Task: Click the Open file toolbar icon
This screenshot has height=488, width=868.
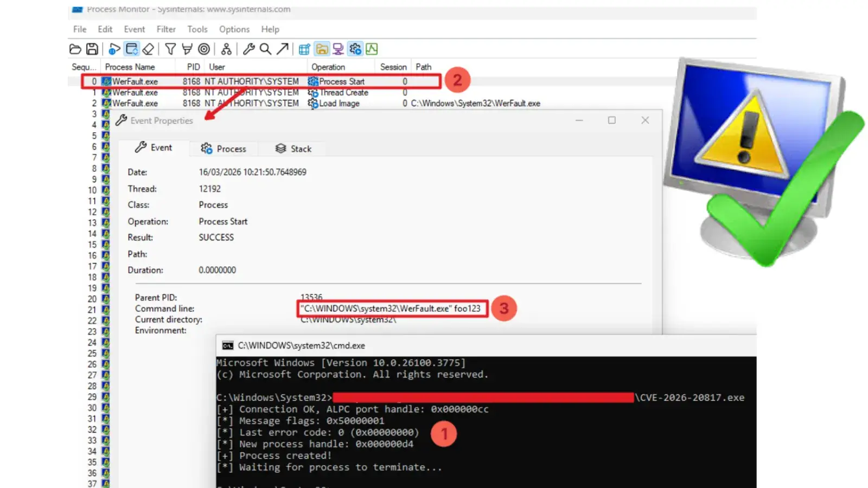Action: (75, 49)
